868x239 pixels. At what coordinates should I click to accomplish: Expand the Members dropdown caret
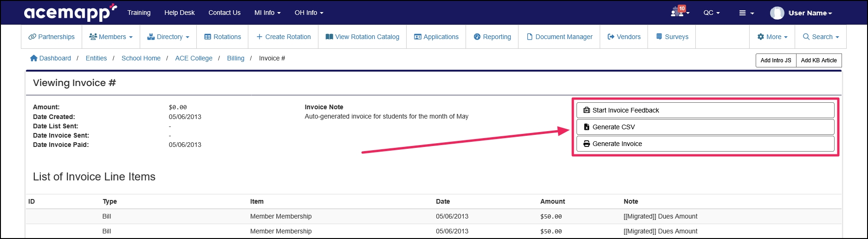click(x=131, y=37)
